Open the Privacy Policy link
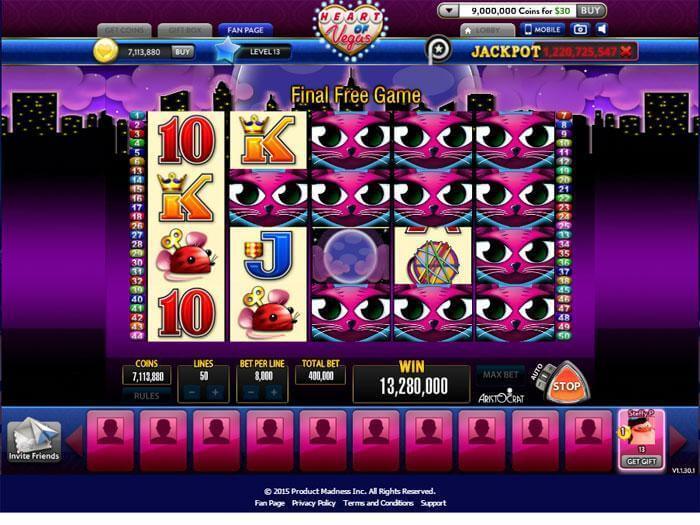The width and height of the screenshot is (700, 525). pos(313,503)
